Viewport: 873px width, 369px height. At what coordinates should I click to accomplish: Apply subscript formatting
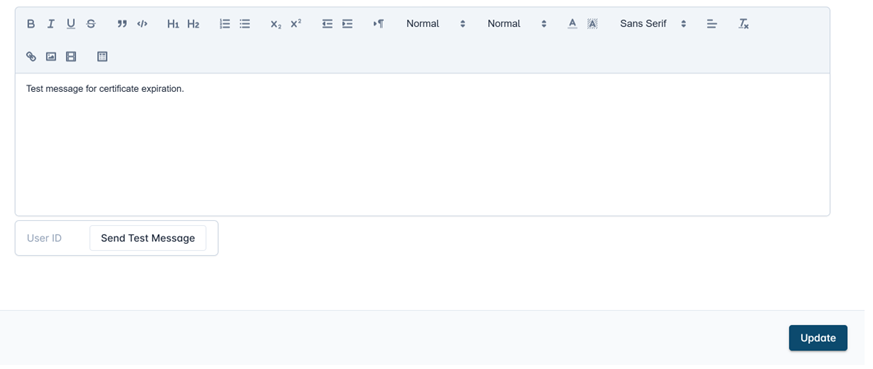[x=276, y=24]
